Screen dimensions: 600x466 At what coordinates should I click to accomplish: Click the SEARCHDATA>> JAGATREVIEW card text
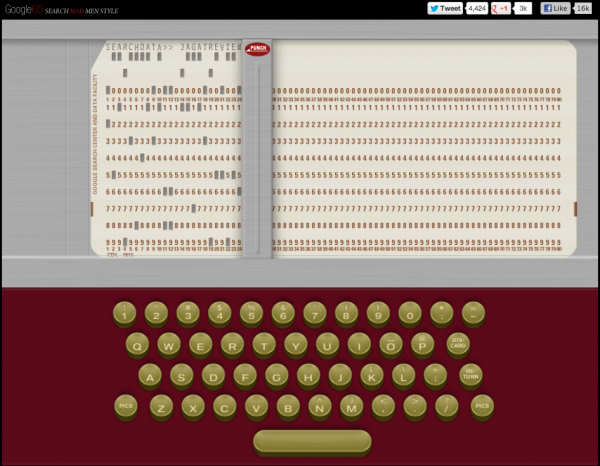click(174, 47)
